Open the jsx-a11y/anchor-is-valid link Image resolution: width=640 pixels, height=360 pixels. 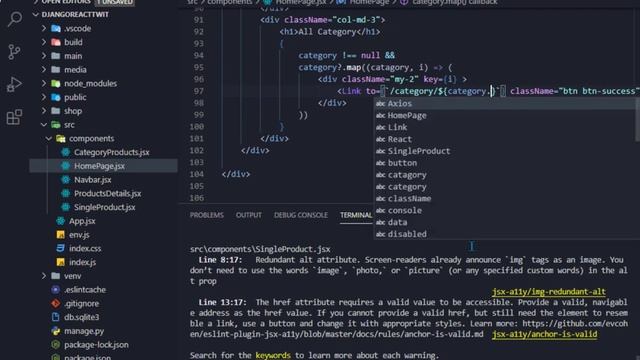(544, 334)
